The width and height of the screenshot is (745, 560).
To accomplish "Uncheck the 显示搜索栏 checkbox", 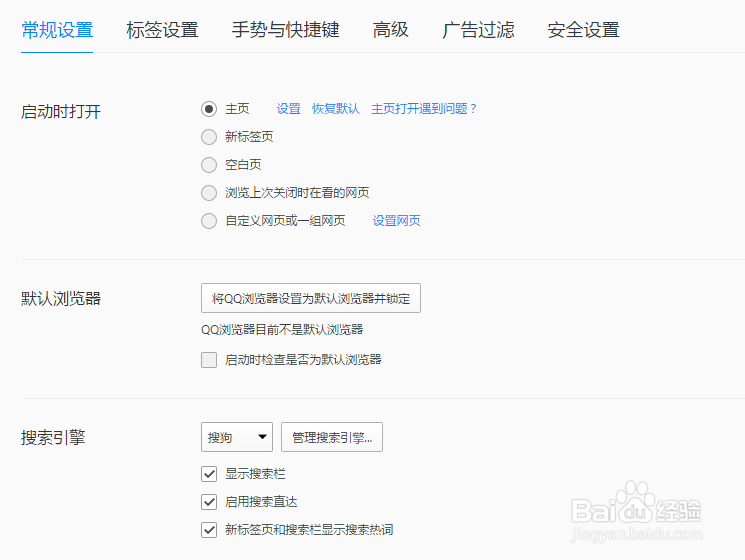I will pos(209,474).
